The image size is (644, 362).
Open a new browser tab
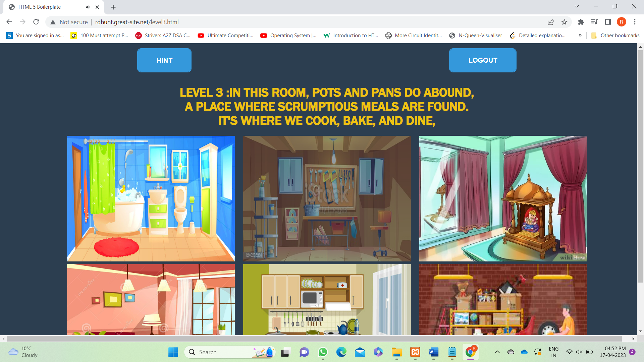pos(113,7)
